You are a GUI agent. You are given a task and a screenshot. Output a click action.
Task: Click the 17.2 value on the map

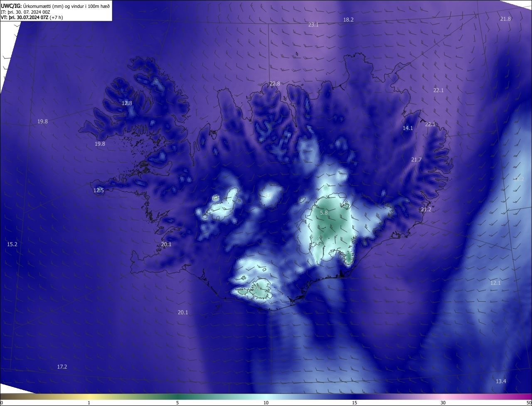coord(62,367)
